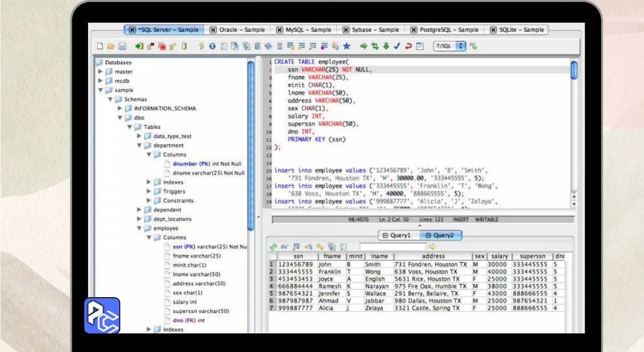Click the green right-arrow execute icon
The width and height of the screenshot is (644, 352).
tap(364, 46)
